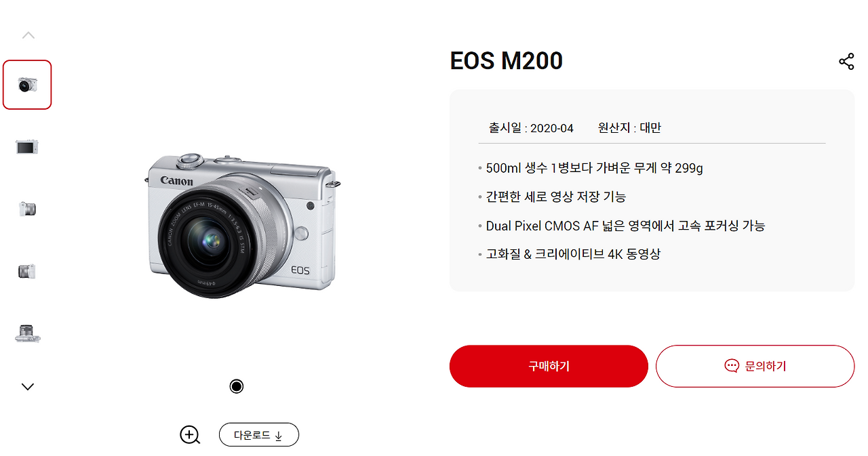Click the chat bubble icon in 문의하기
This screenshot has height=456, width=868.
pos(732,366)
